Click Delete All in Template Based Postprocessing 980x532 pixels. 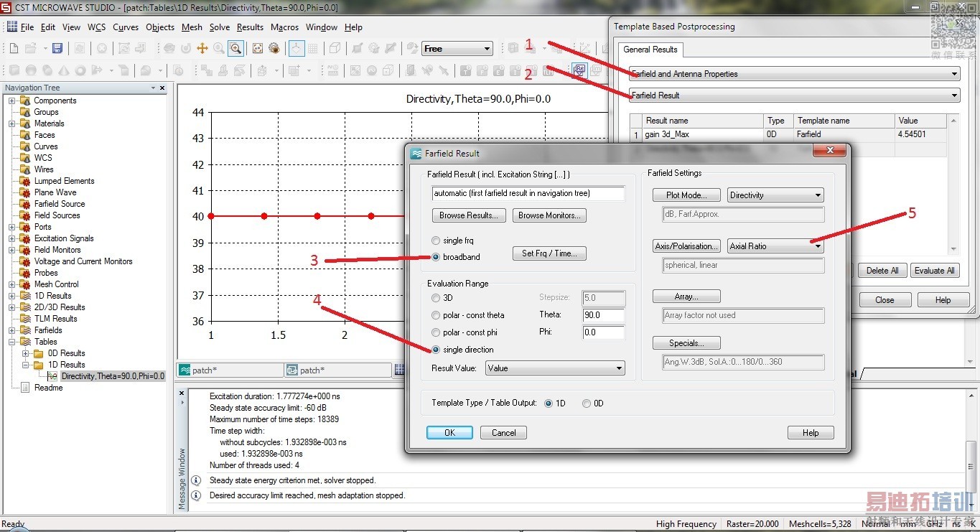(882, 271)
